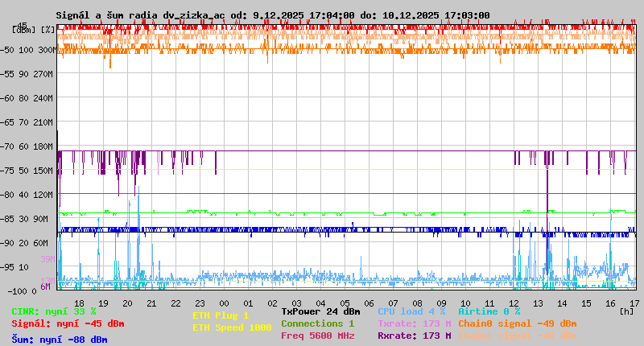
Task: Click hour '14' on the time axis
Action: [x=562, y=303]
